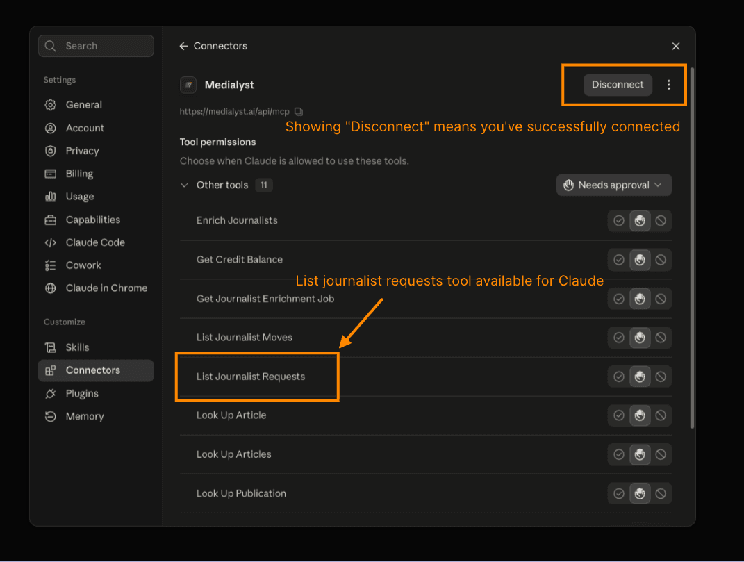744x562 pixels.
Task: Click the Billing card icon
Action: click(x=50, y=174)
